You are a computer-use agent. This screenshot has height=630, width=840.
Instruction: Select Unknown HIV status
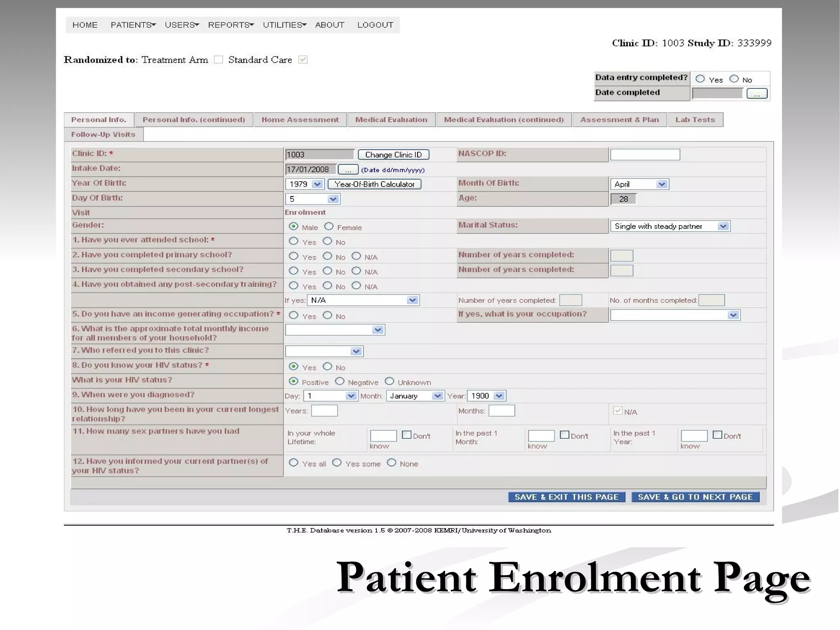tap(389, 381)
